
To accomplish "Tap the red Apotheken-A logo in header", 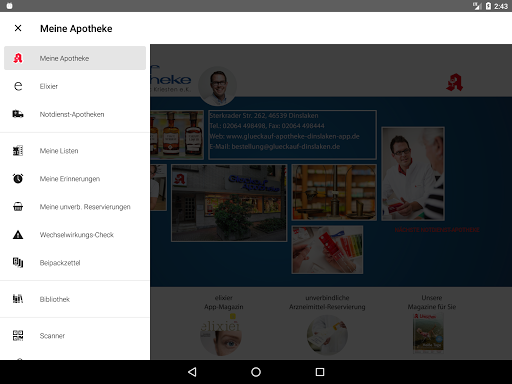I will tap(455, 83).
